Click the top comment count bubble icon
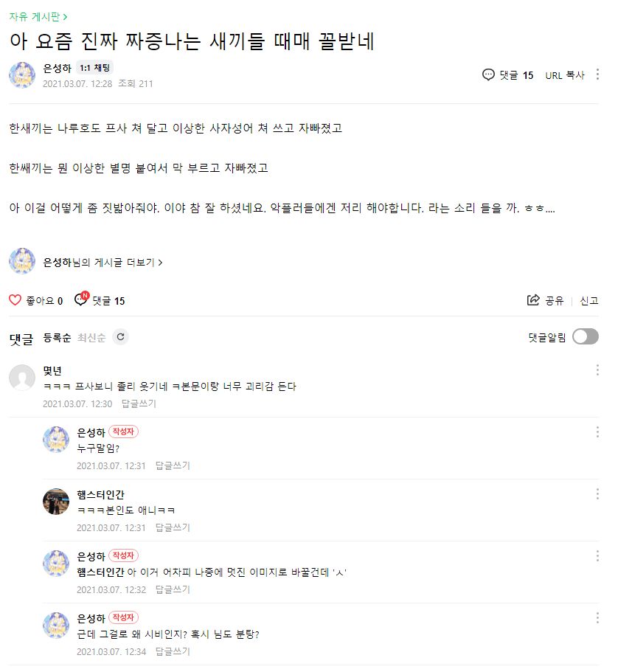Viewport: 618px width, 672px height. click(x=488, y=75)
